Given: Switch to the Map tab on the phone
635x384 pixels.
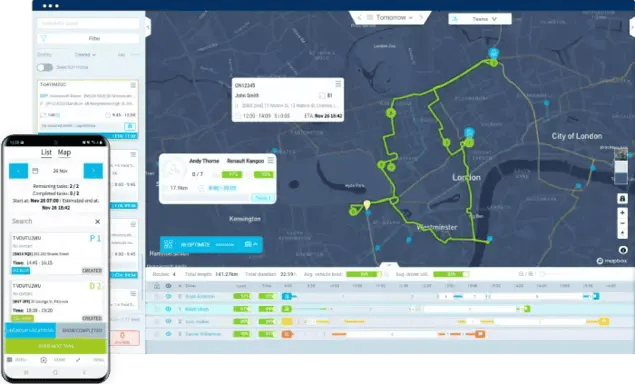Looking at the screenshot, I should [64, 152].
